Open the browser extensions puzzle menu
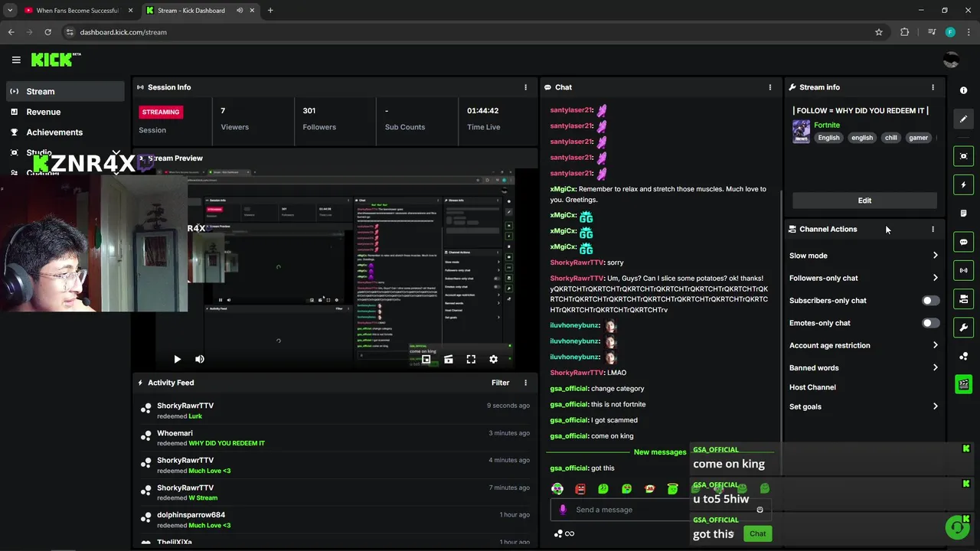 click(905, 32)
